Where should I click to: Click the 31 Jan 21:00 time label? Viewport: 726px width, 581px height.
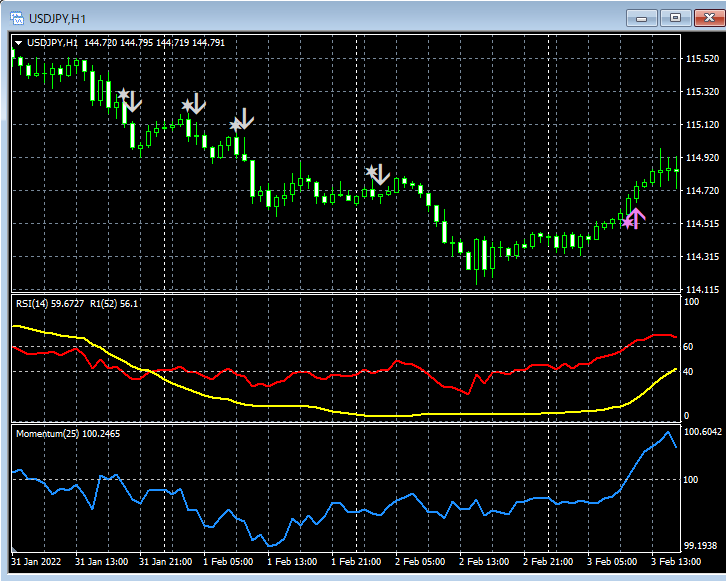[x=165, y=562]
